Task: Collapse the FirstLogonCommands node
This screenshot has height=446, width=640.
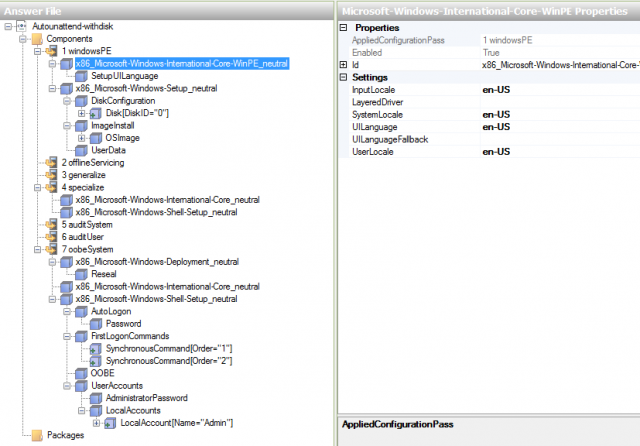Action: click(67, 336)
